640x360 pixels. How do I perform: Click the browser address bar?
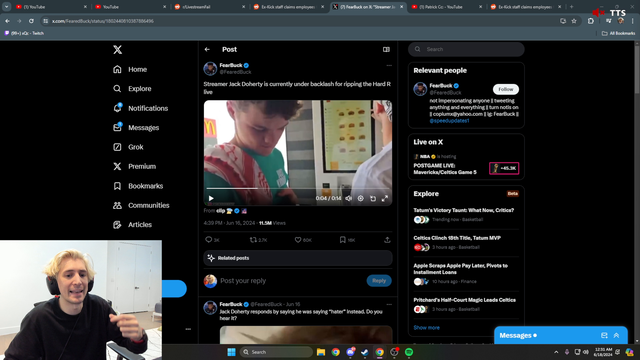(x=302, y=21)
